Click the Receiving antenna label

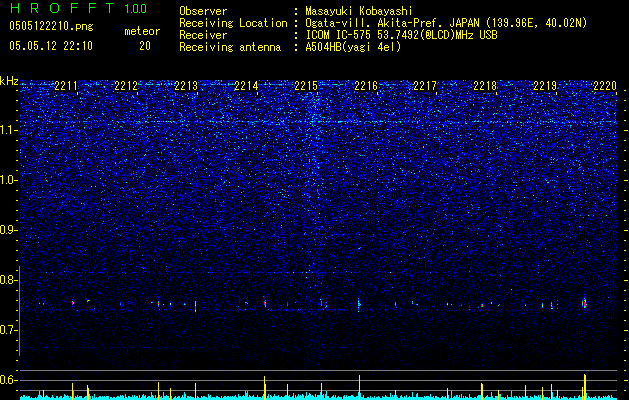pos(230,47)
